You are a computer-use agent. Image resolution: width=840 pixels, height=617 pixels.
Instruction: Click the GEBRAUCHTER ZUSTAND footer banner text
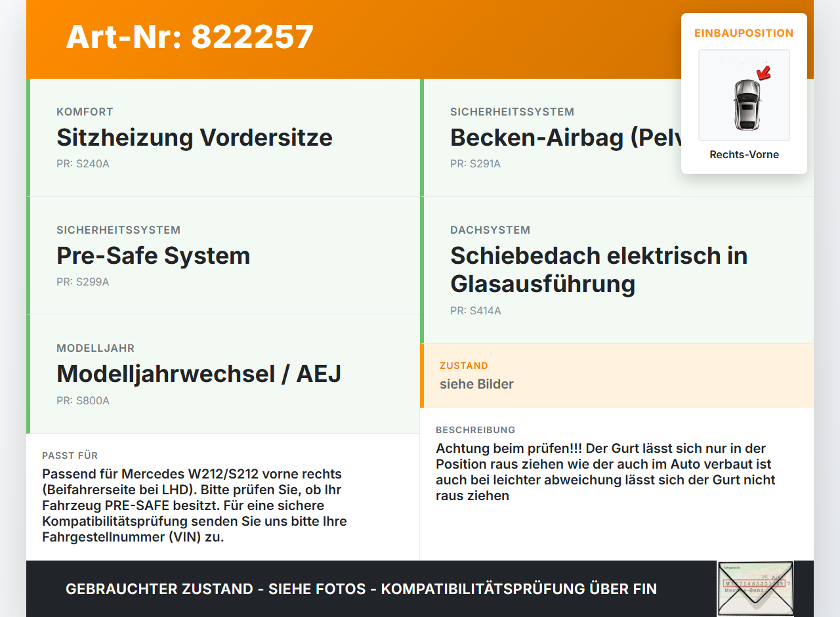361,589
